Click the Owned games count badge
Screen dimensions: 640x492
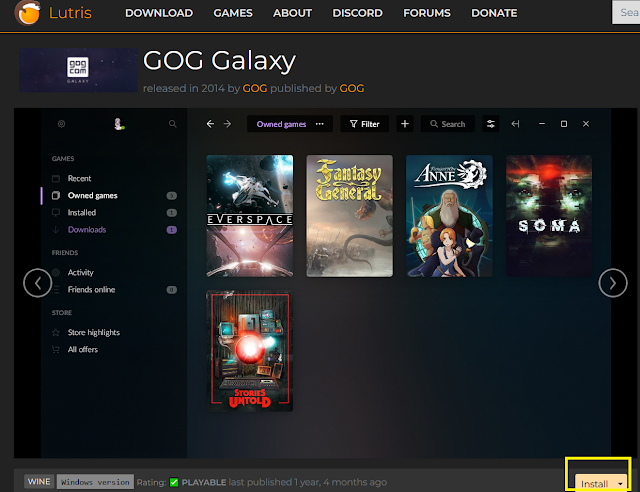pyautogui.click(x=171, y=196)
